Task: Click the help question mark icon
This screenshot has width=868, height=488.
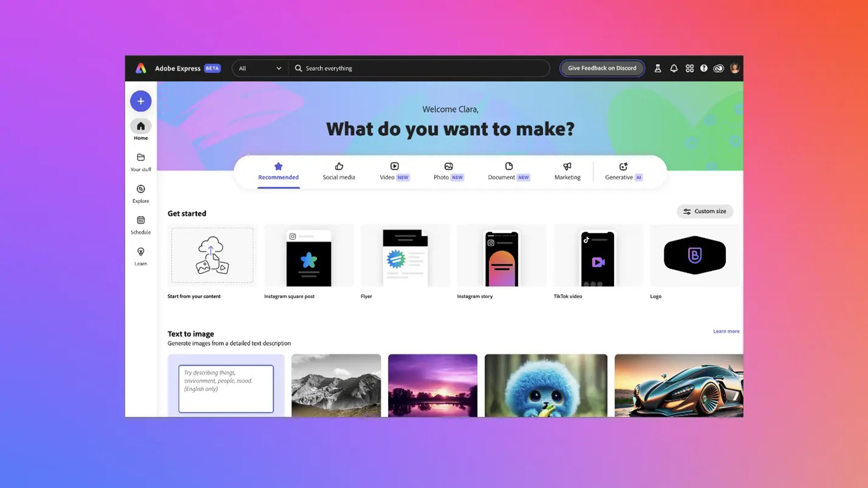Action: click(704, 68)
